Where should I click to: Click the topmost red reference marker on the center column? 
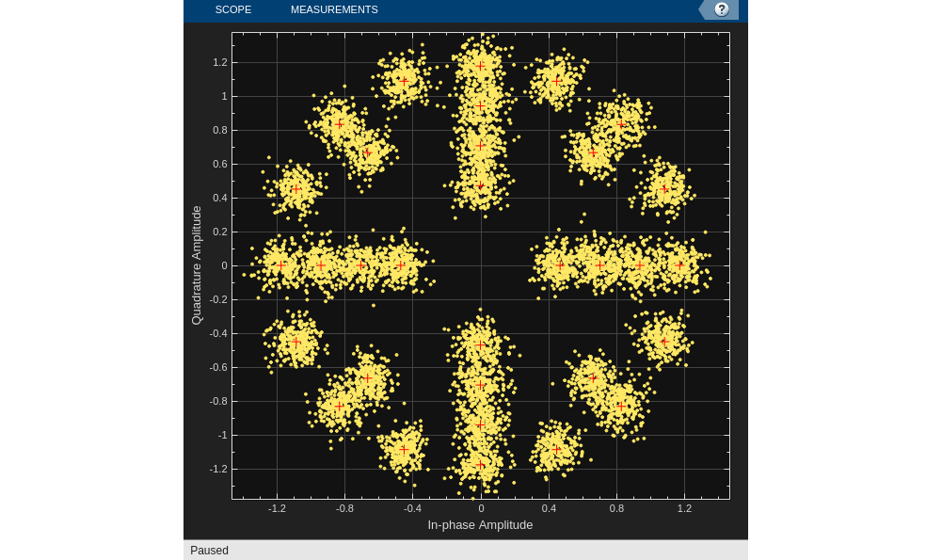[480, 66]
